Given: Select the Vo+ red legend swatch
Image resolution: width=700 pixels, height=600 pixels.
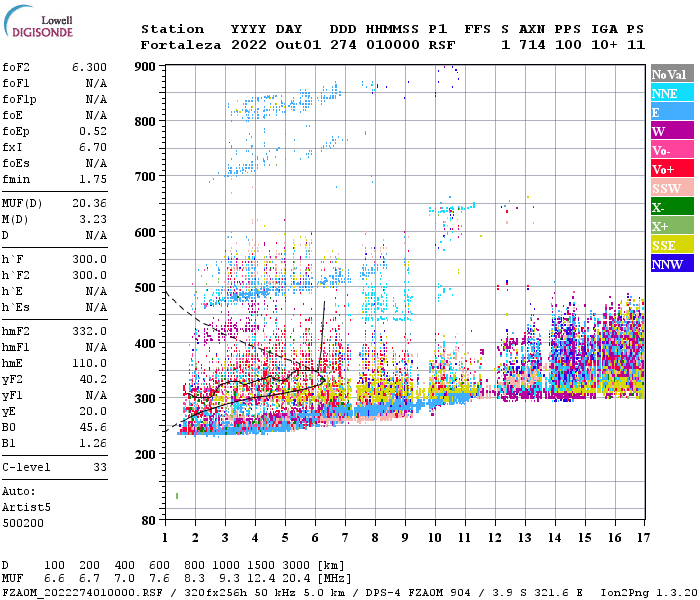Looking at the screenshot, I should click(x=672, y=169).
